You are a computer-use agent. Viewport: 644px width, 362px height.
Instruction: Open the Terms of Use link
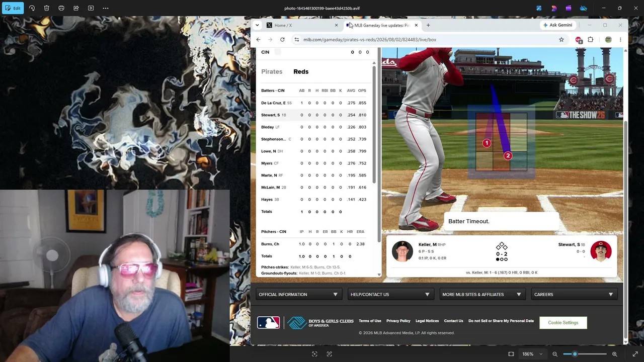pos(370,321)
